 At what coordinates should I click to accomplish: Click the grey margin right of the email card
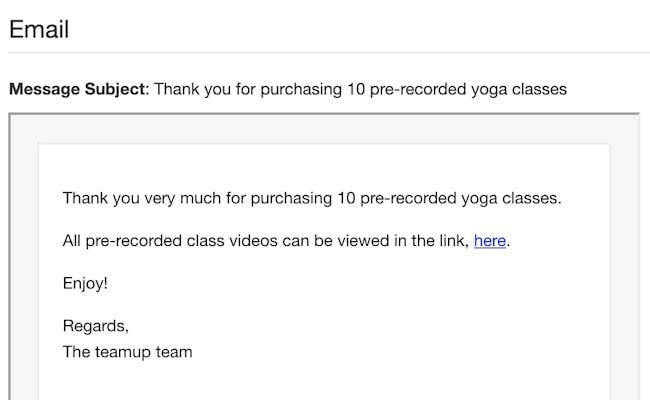point(624,269)
